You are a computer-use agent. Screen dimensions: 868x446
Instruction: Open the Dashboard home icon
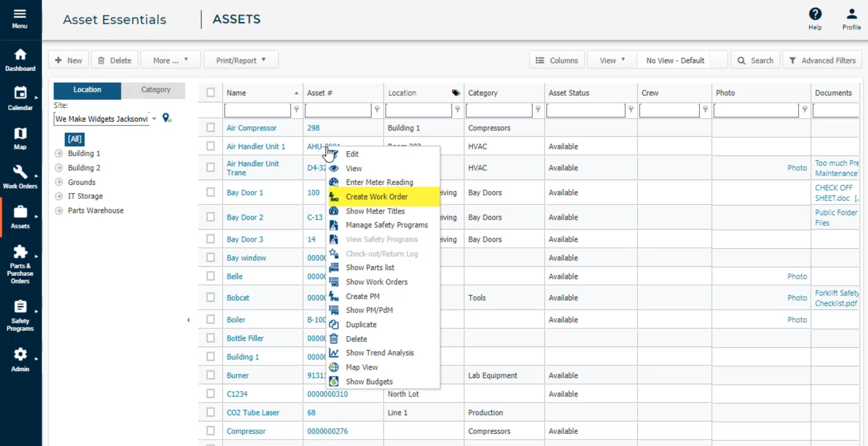point(20,55)
